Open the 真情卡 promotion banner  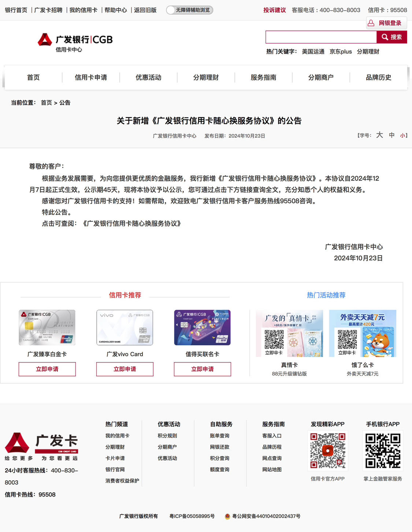click(x=289, y=333)
